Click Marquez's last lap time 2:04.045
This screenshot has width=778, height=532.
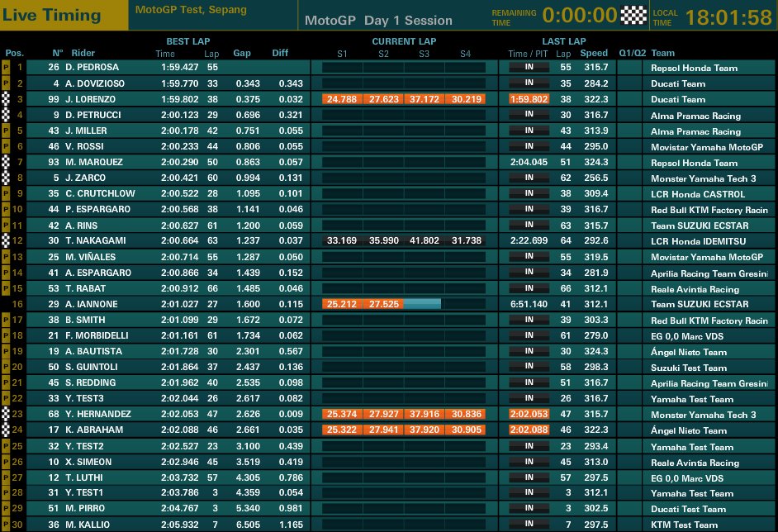[x=529, y=162]
